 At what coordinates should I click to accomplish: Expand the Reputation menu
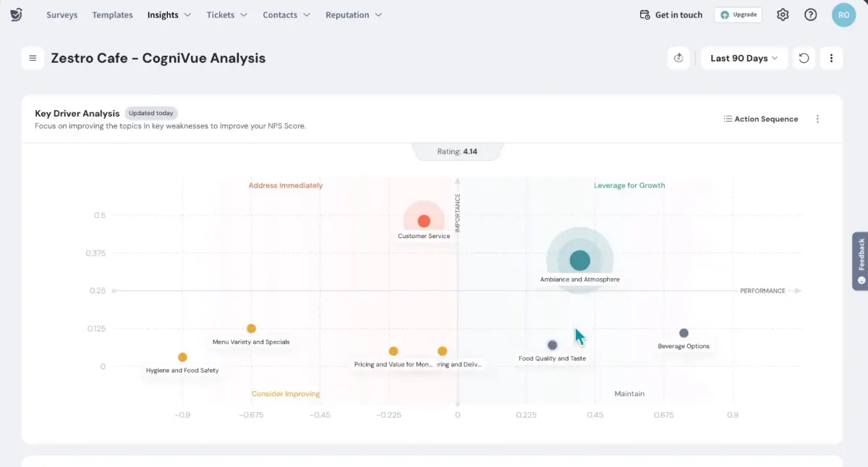[x=354, y=14]
